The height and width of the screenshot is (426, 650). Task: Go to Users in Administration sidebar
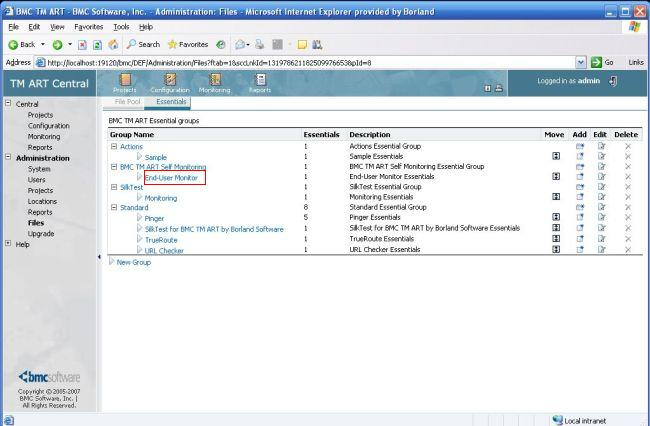(36, 180)
